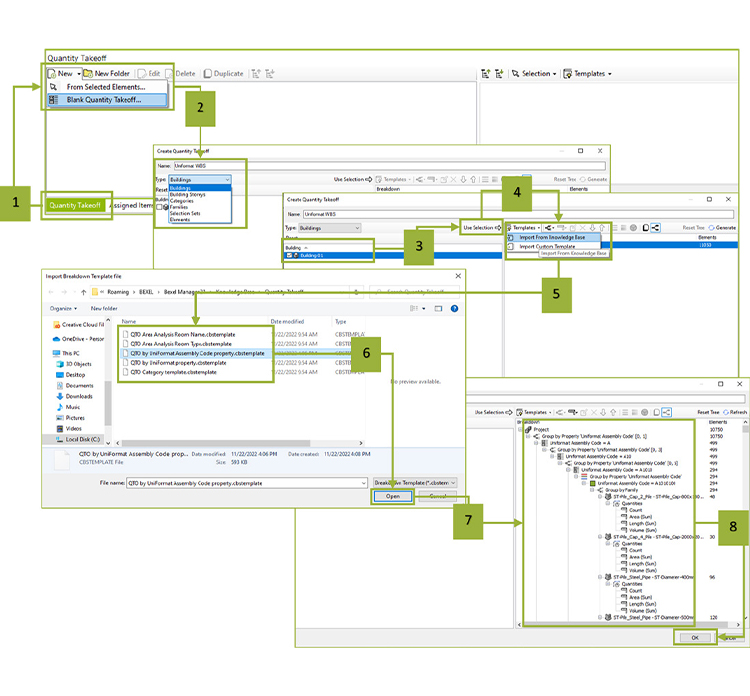Screen dimensions: 750x696
Task: Choose Import Custom Template option
Action: [x=547, y=246]
